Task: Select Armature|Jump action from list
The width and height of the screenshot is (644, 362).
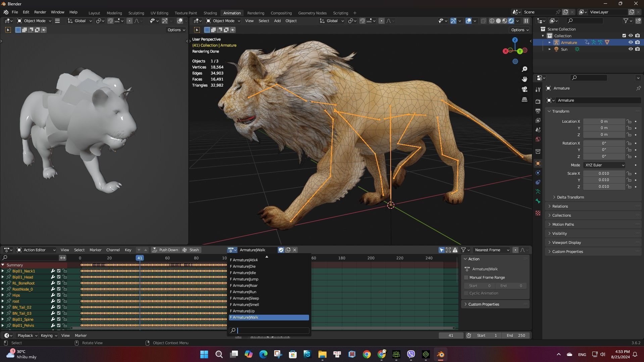Action: point(269,279)
